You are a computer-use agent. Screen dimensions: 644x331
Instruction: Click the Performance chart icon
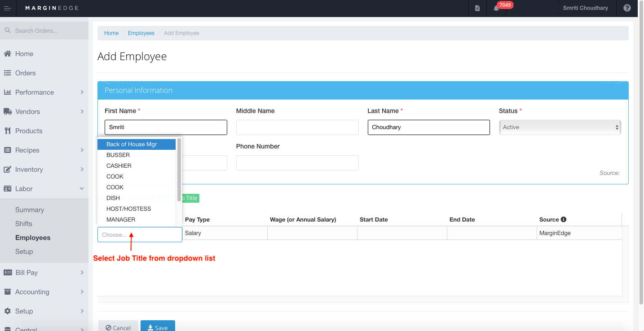click(7, 92)
